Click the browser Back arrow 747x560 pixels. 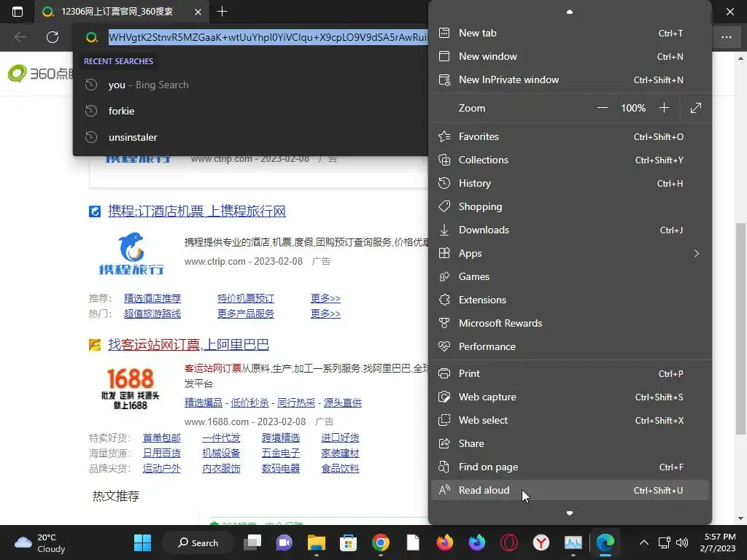pos(20,37)
